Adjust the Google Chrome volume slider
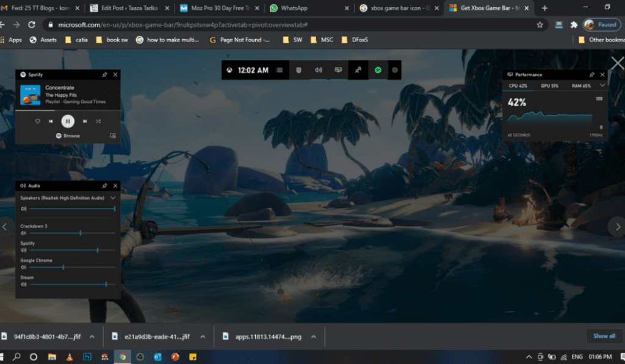625x364 pixels. tap(63, 267)
